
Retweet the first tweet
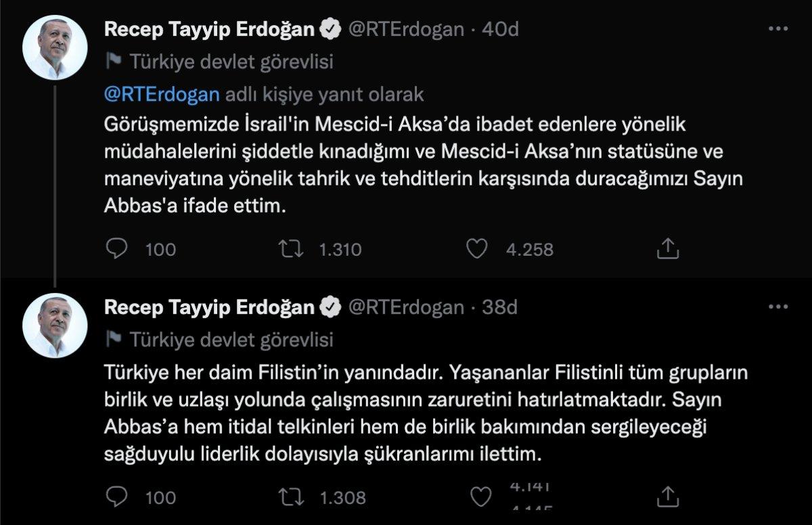pos(290,250)
